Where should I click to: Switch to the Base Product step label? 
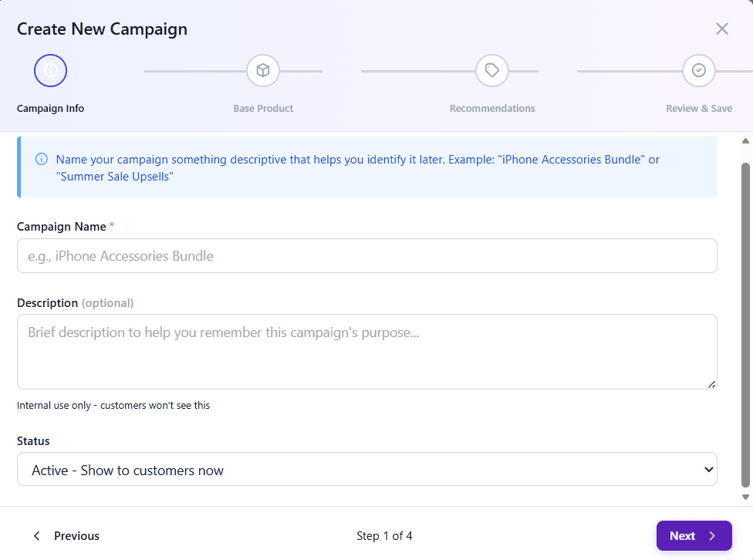pyautogui.click(x=263, y=109)
